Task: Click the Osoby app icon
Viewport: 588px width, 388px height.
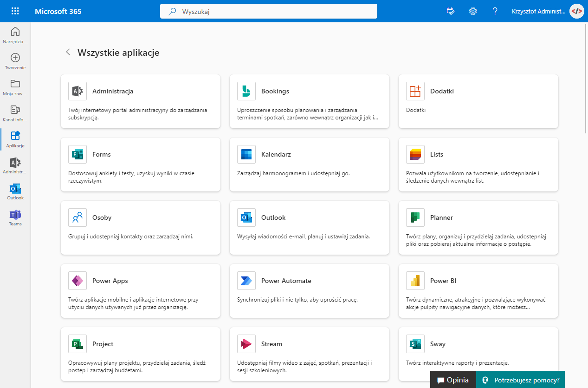Action: (78, 217)
